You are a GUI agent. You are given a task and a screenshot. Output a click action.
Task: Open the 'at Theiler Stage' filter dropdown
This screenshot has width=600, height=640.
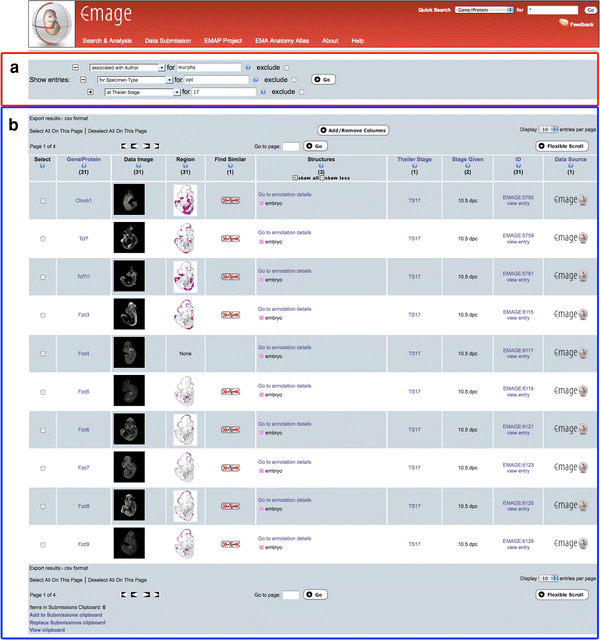(x=140, y=92)
